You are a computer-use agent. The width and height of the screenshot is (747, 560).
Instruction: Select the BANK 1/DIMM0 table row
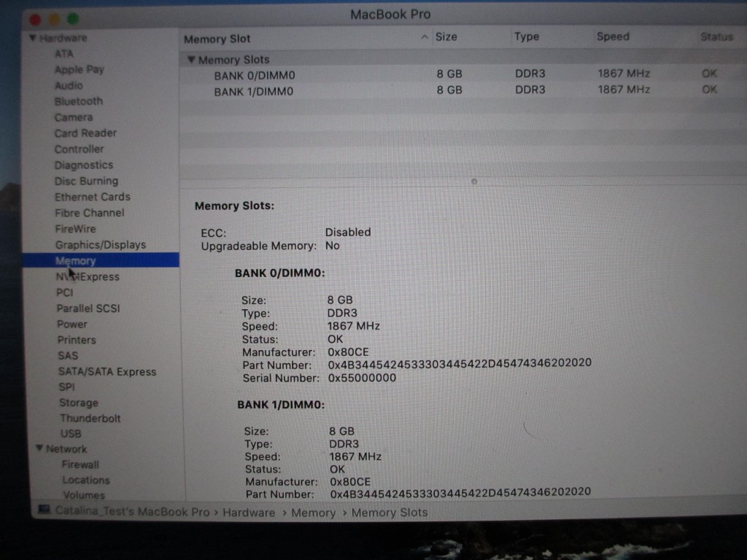tap(463, 90)
